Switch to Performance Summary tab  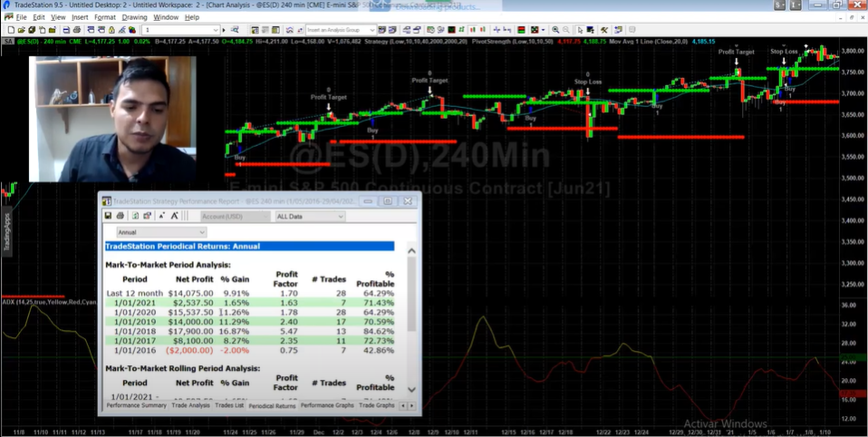136,405
